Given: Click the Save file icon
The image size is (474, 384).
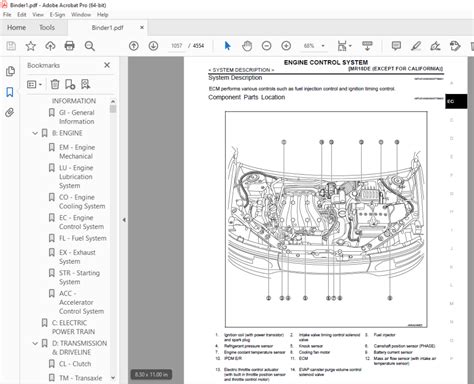Looking at the screenshot, I should click(11, 46).
